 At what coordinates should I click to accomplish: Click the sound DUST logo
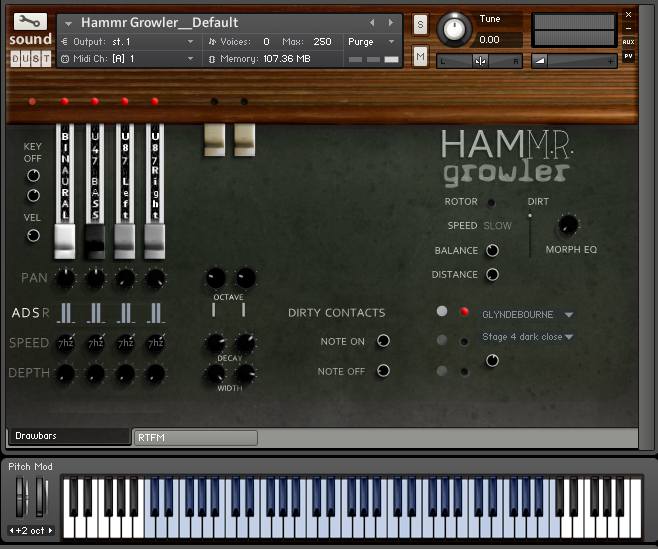31,49
